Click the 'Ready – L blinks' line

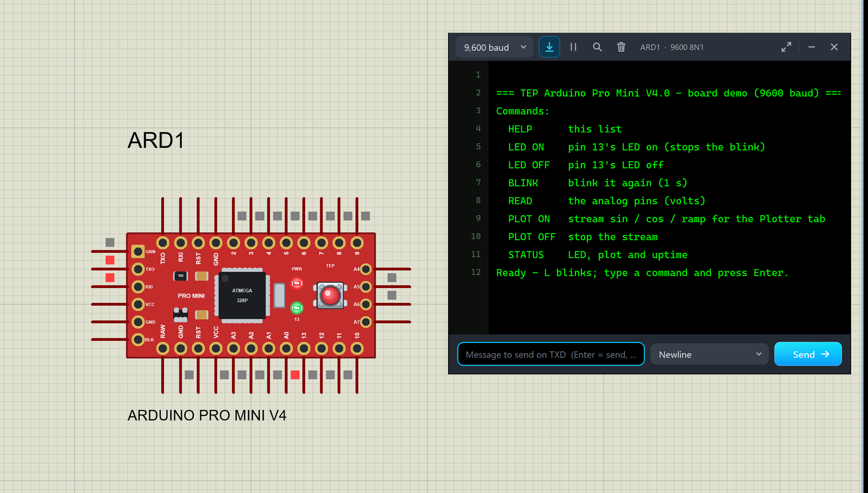click(642, 273)
